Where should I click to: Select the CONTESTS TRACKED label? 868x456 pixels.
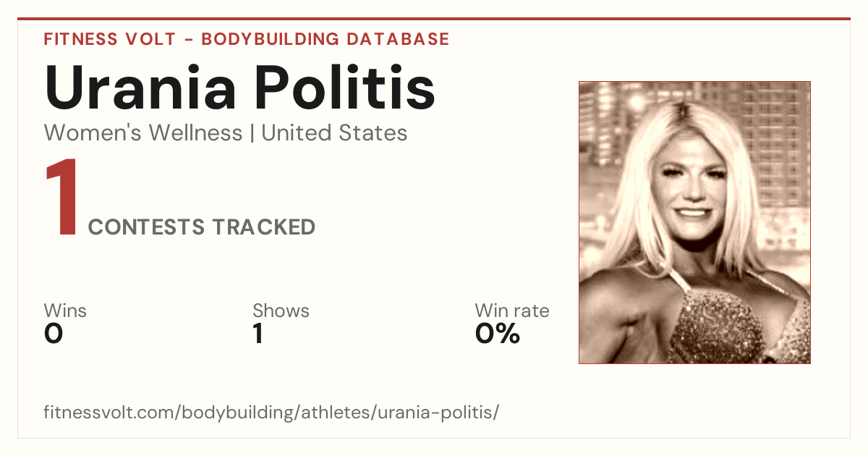coord(202,227)
